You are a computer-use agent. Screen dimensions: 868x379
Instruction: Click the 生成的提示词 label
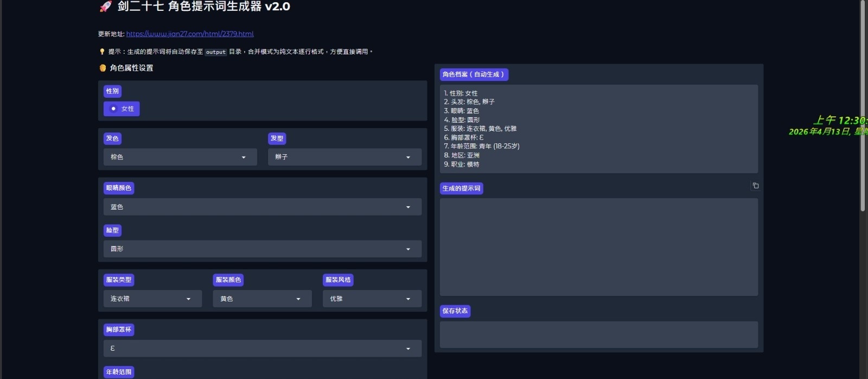461,188
